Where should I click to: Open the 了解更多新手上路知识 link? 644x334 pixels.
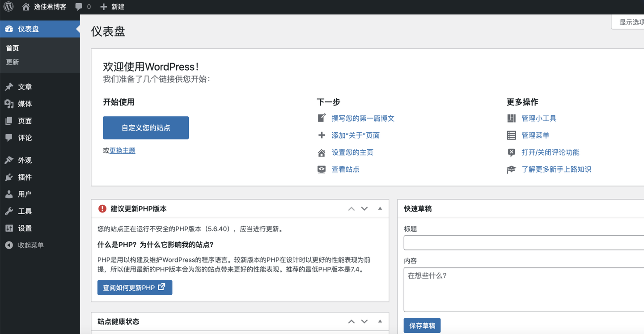click(x=556, y=169)
